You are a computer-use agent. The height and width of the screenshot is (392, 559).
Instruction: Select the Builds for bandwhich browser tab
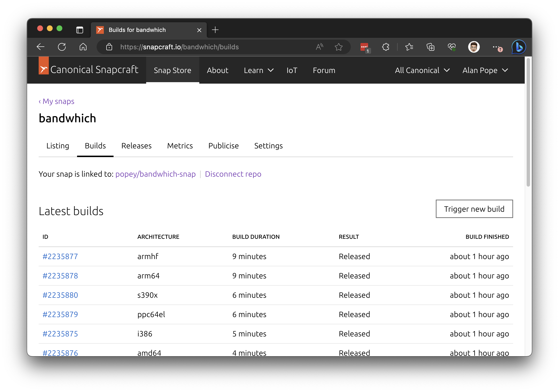(x=149, y=30)
